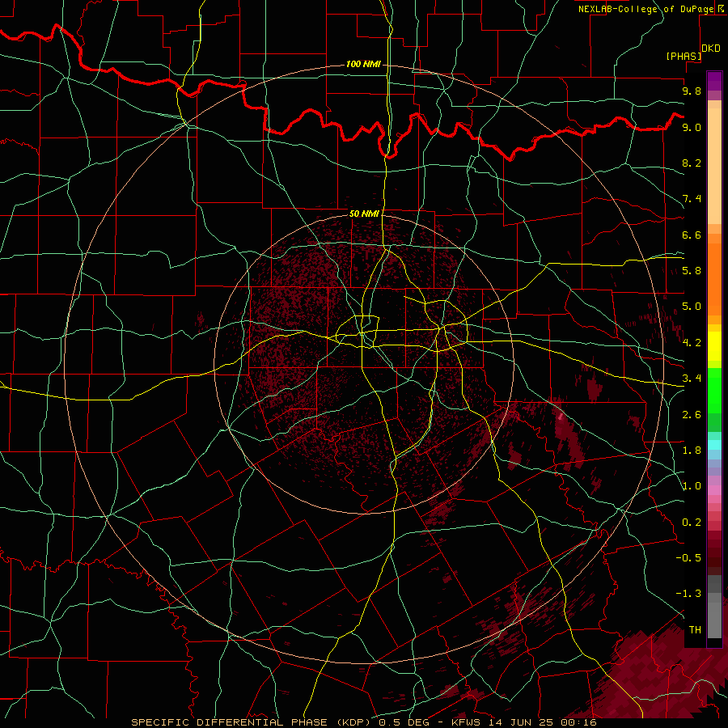Click the [PHAS] units label
This screenshot has width=728, height=728.
tap(684, 56)
